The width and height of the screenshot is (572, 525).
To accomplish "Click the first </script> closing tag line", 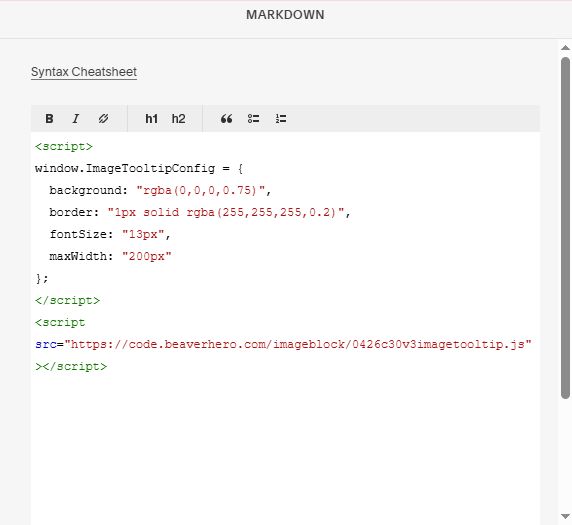I will point(67,301).
